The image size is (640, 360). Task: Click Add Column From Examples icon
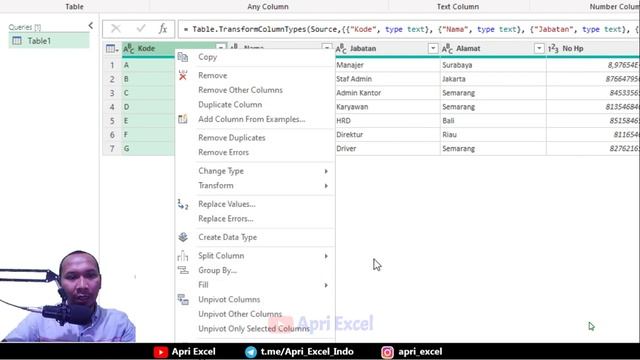coord(183,119)
